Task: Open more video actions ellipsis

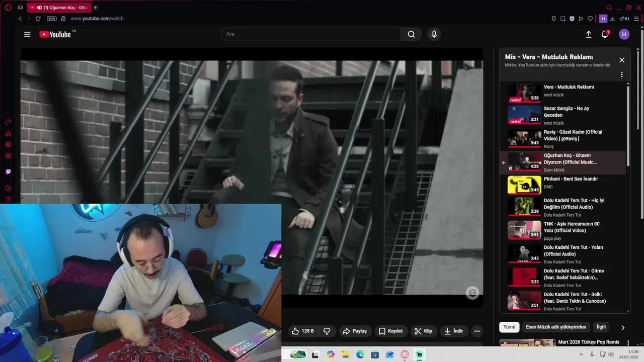Action: point(477,331)
